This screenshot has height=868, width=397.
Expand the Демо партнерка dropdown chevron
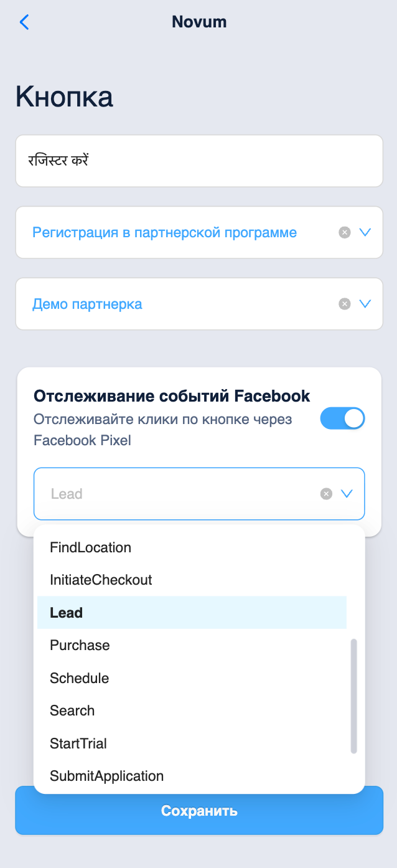365,304
